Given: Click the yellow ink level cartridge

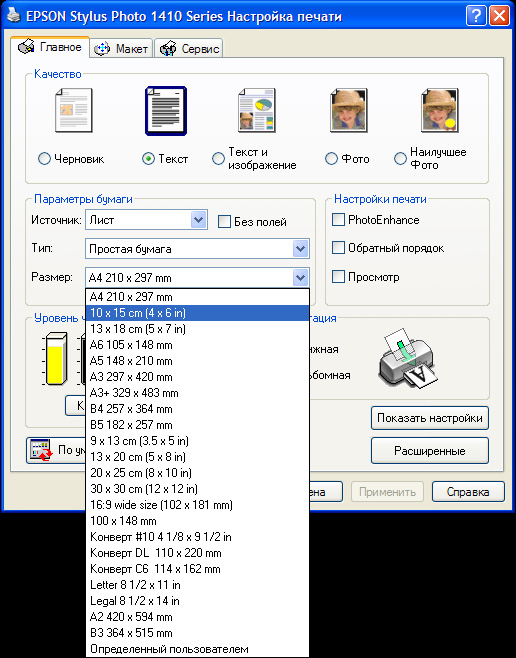Looking at the screenshot, I should point(56,359).
